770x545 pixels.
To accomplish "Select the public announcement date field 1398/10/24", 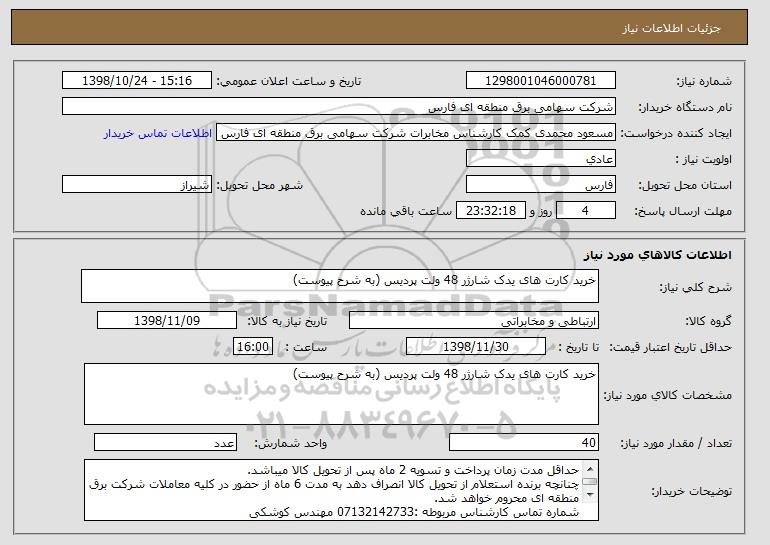I will [x=137, y=81].
